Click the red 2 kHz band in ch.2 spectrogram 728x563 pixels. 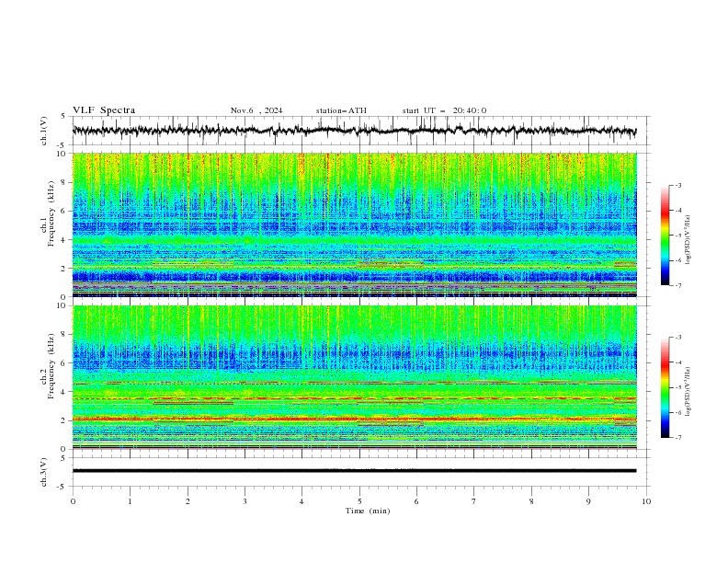coord(354,419)
